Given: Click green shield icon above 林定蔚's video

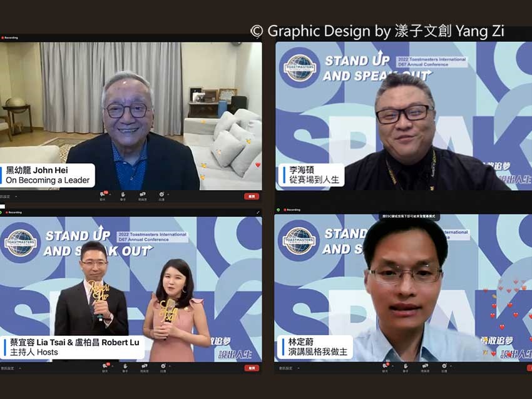Looking at the screenshot, I should (x=279, y=210).
